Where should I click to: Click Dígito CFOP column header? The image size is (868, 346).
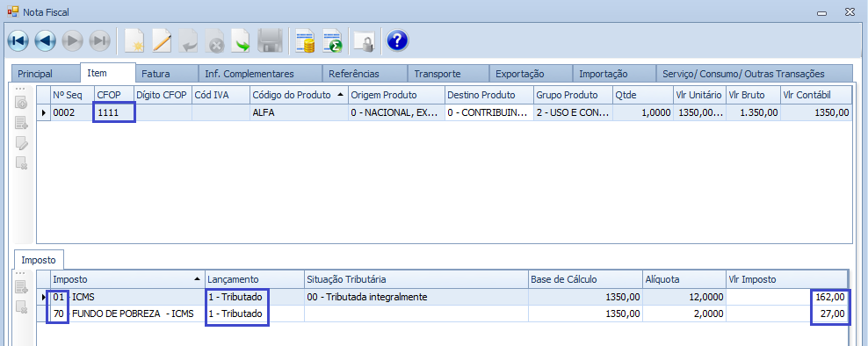click(163, 95)
